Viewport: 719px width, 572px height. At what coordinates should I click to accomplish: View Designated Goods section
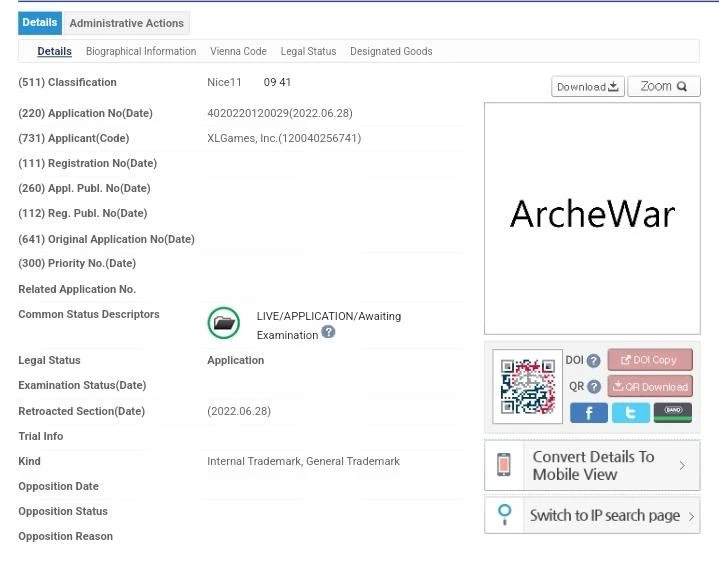point(391,51)
